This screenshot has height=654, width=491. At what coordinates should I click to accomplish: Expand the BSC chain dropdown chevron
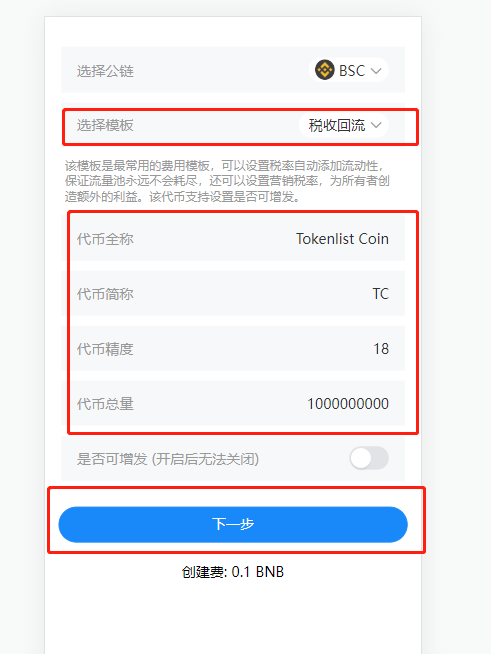click(376, 71)
